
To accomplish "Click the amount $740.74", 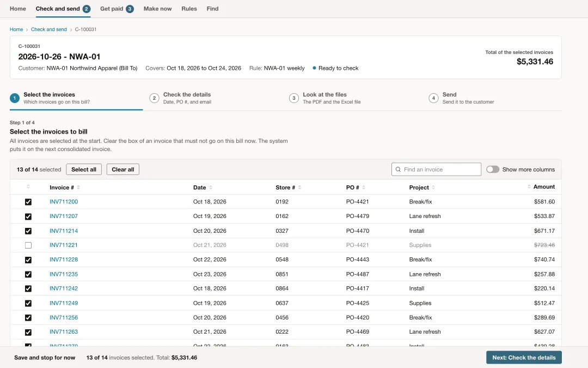I will (544, 260).
